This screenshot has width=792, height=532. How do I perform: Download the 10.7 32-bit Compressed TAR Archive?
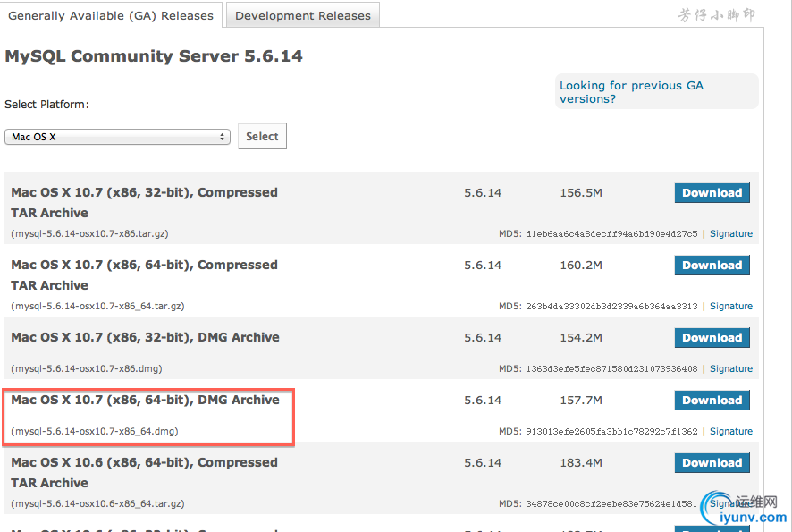712,192
